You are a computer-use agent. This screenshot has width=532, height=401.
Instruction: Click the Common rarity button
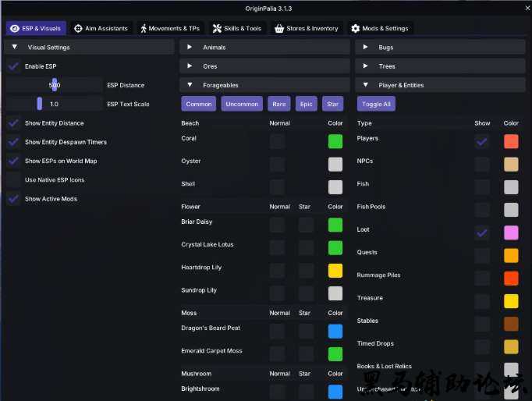pyautogui.click(x=198, y=105)
